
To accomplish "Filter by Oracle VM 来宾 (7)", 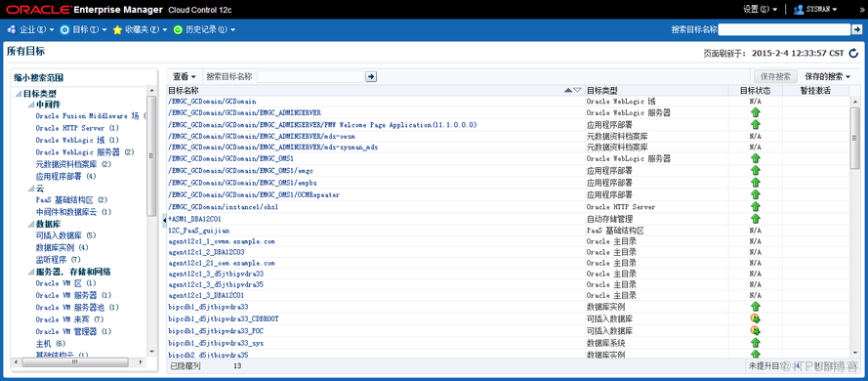I will coord(69,319).
